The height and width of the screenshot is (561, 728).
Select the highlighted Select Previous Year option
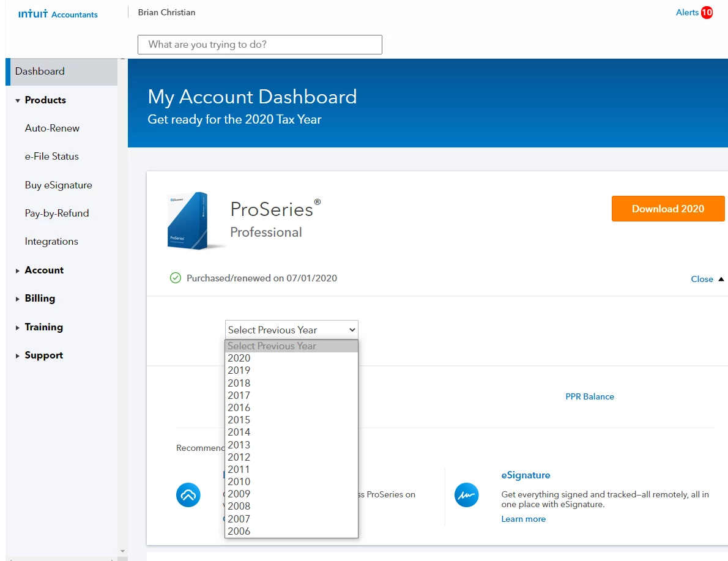point(292,346)
